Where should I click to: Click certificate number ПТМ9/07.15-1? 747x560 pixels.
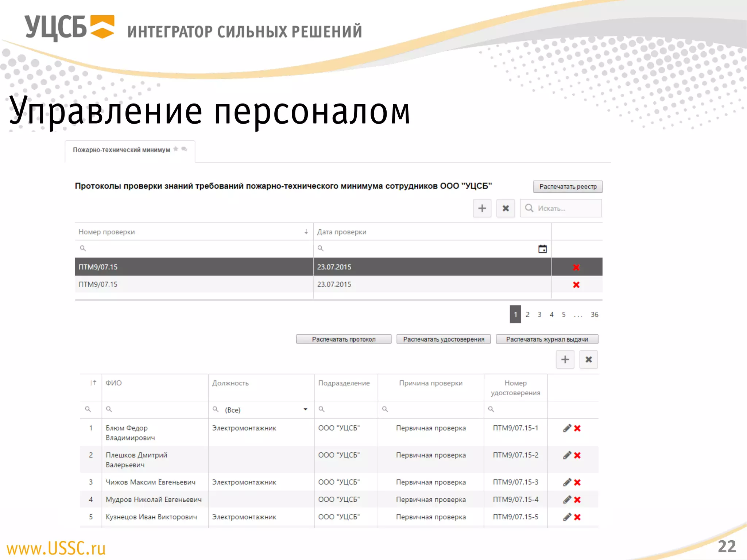coord(516,428)
